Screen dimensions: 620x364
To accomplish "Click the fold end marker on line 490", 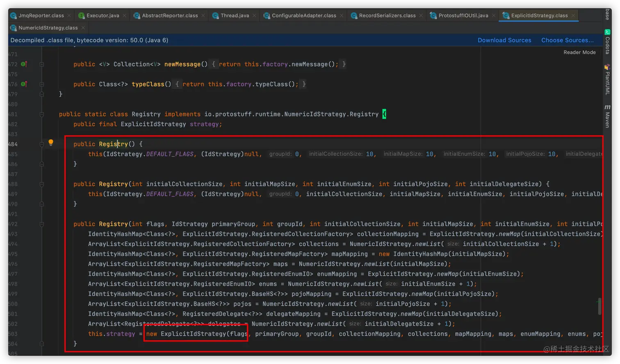I will click(42, 204).
